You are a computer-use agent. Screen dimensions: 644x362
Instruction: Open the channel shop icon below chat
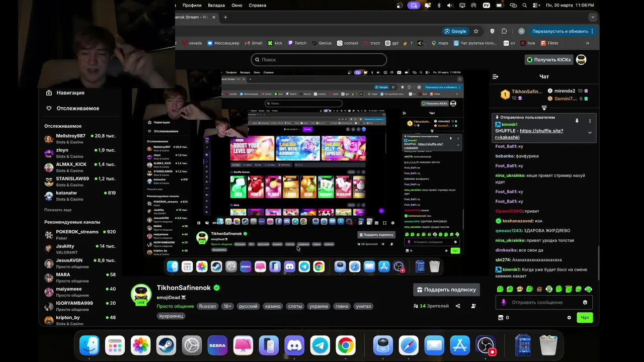(501, 318)
